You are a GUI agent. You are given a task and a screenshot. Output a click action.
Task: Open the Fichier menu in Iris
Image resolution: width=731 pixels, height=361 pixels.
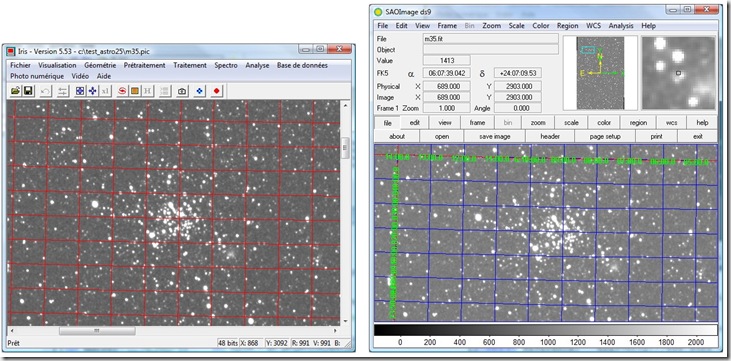click(x=20, y=65)
